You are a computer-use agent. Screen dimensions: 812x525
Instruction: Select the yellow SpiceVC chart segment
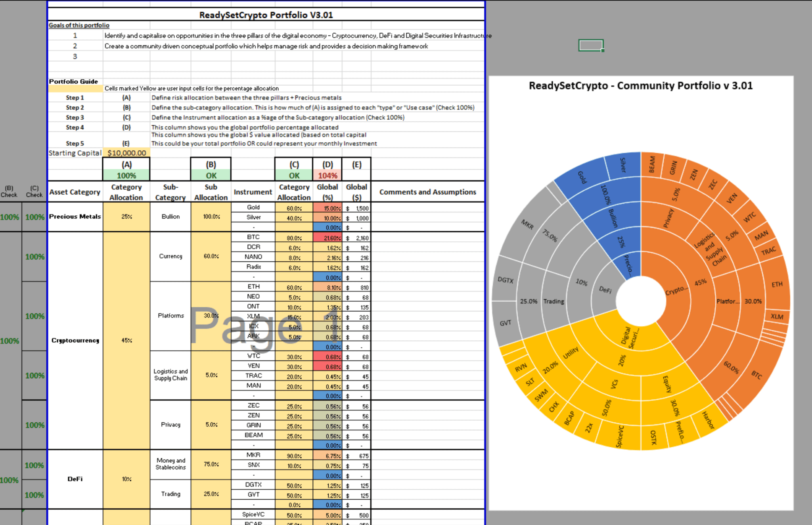pos(620,436)
